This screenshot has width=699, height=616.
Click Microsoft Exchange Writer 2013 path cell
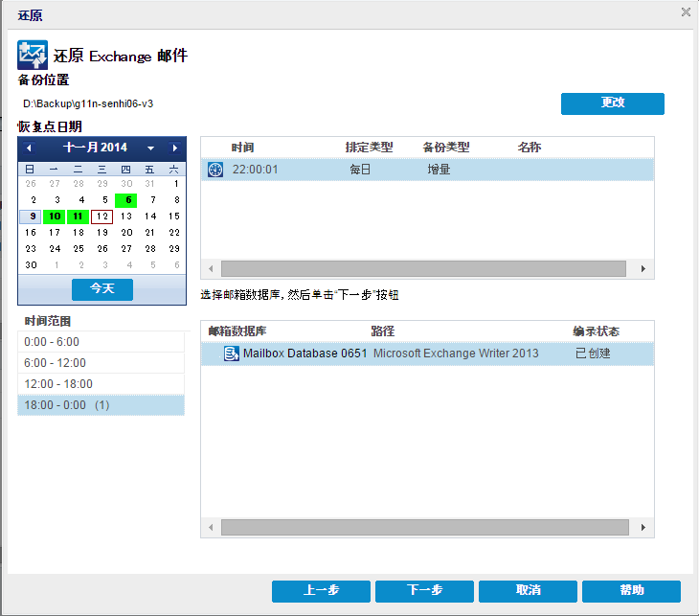(x=456, y=354)
